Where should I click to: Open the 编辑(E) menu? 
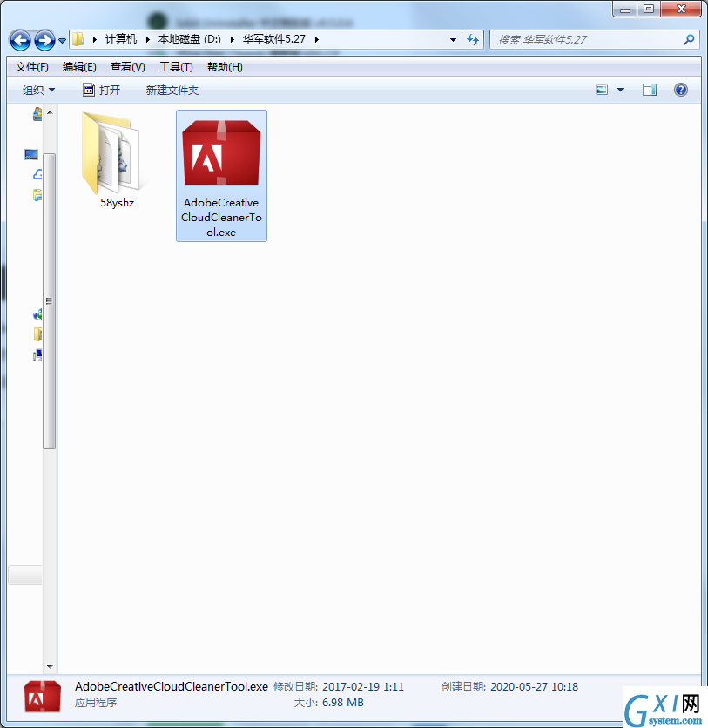79,67
